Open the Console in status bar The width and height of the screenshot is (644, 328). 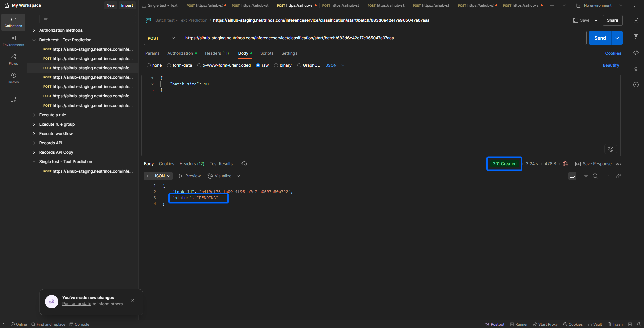[79, 324]
